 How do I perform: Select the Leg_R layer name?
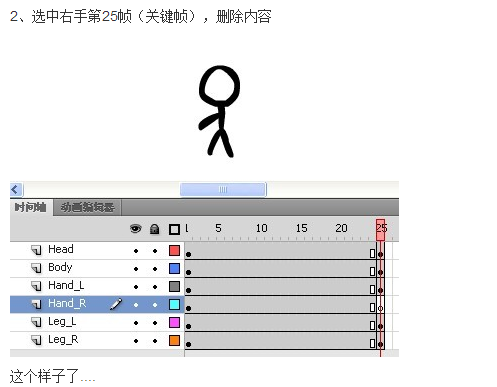point(63,340)
